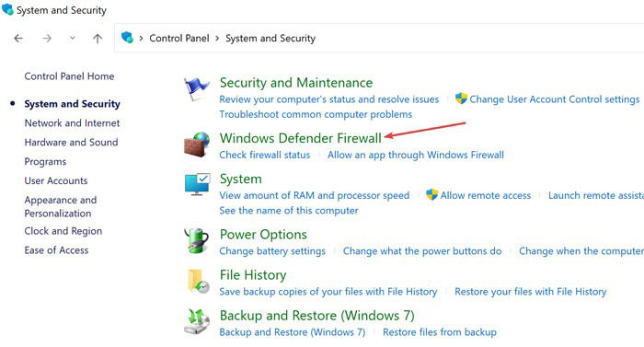Click the address bar System and Security
This screenshot has width=644, height=347.
pyautogui.click(x=270, y=39)
